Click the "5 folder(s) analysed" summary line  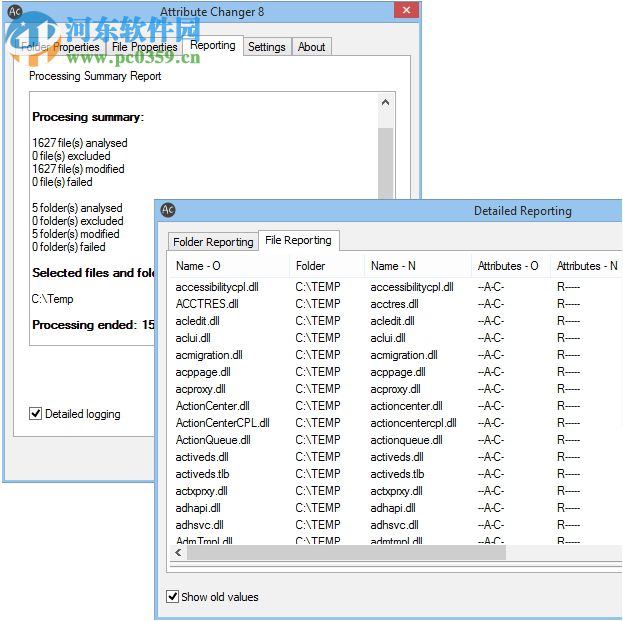tap(77, 208)
